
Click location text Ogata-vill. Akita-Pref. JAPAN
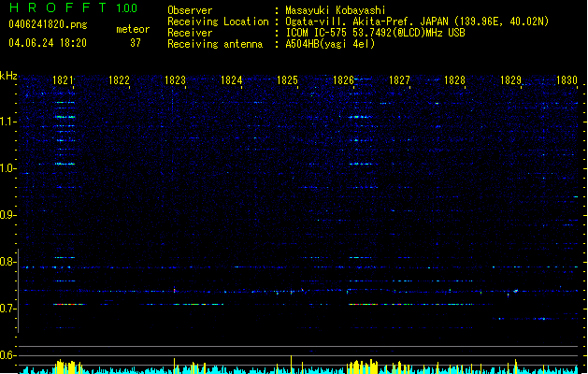point(368,22)
